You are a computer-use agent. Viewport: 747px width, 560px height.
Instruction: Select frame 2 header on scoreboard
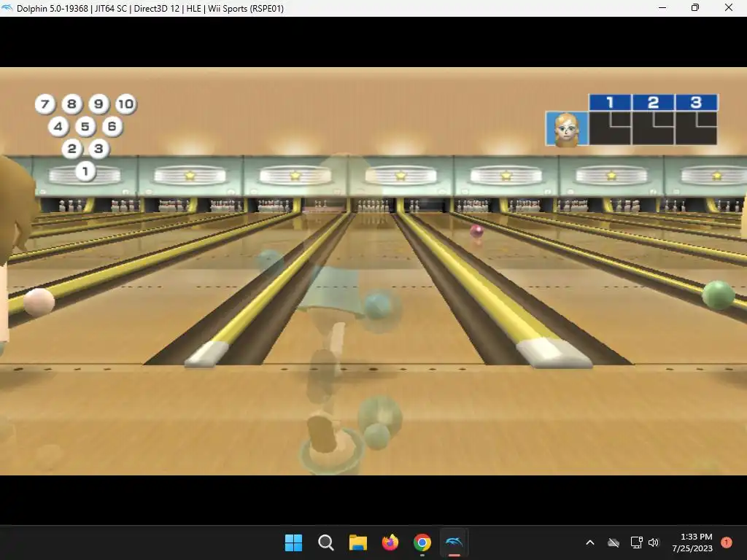(653, 102)
